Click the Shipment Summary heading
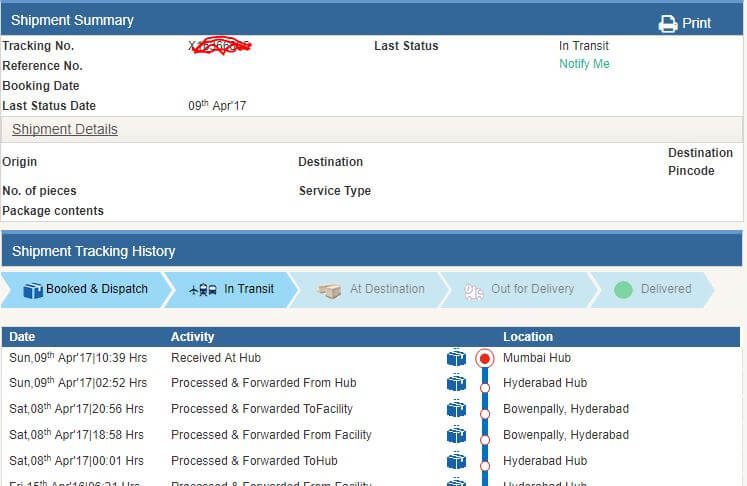 pos(72,20)
